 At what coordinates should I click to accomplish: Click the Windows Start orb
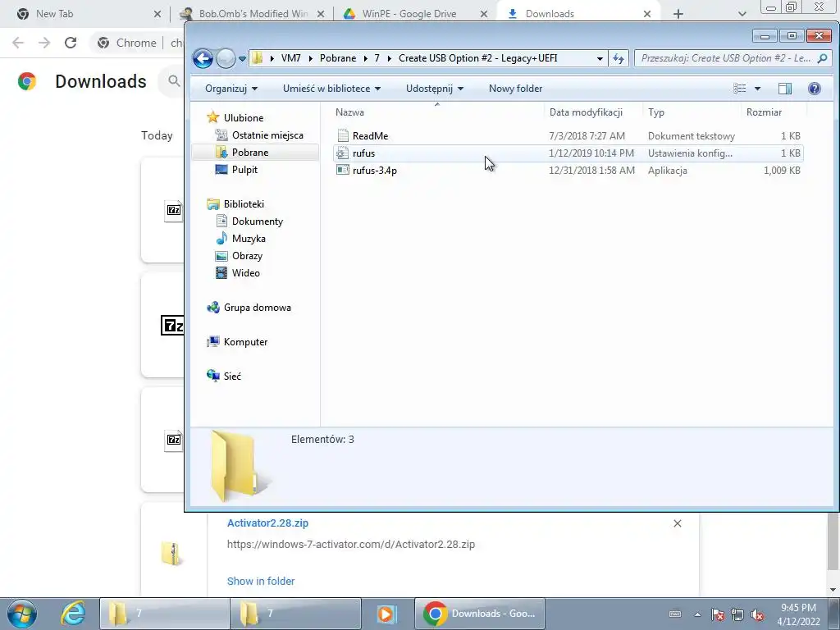[x=22, y=614]
